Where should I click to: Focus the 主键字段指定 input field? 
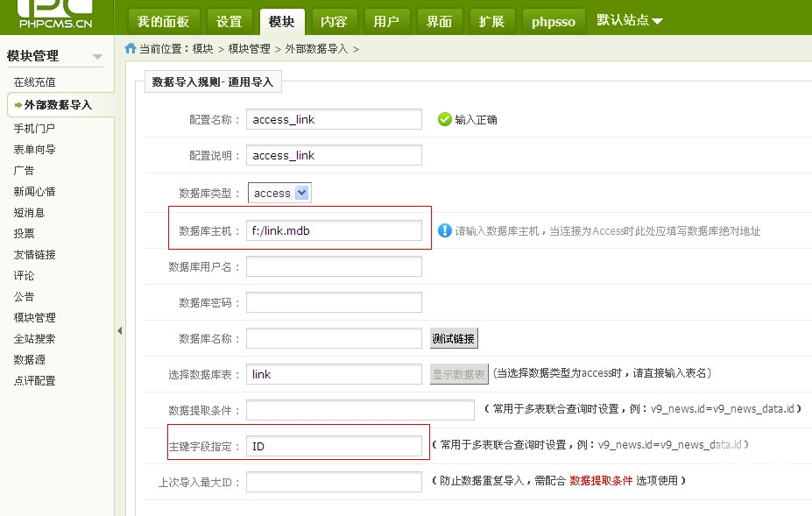point(334,446)
